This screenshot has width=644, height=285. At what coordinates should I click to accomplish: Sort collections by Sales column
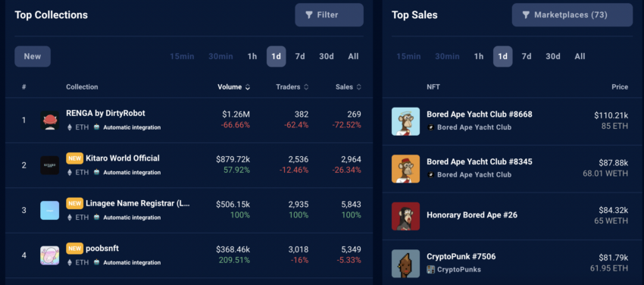[349, 87]
